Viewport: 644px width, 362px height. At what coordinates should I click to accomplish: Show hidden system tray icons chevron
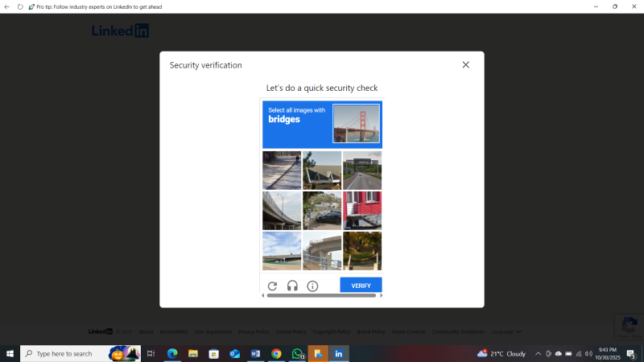(538, 354)
